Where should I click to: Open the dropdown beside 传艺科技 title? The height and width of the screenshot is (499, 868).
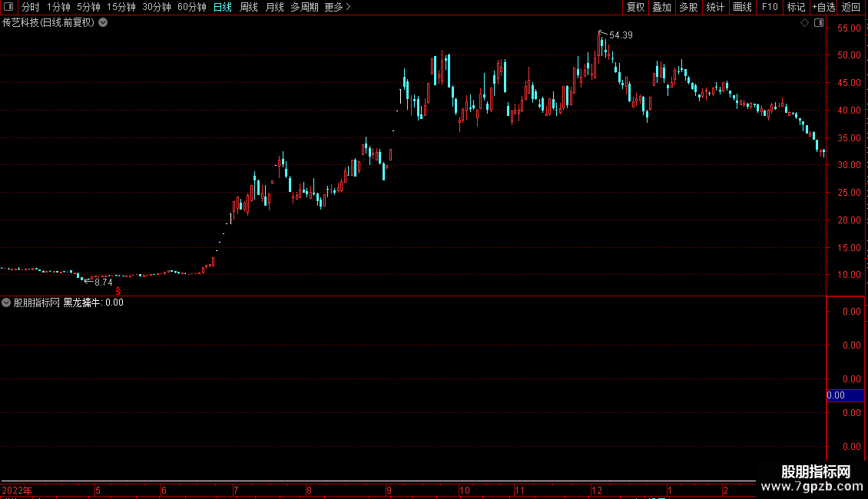pyautogui.click(x=103, y=23)
